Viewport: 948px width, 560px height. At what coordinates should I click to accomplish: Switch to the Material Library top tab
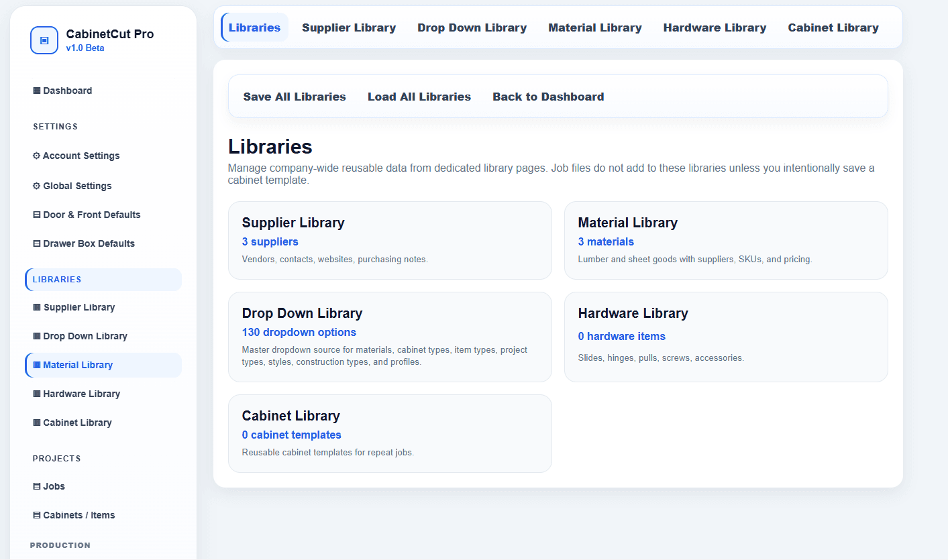pyautogui.click(x=595, y=27)
